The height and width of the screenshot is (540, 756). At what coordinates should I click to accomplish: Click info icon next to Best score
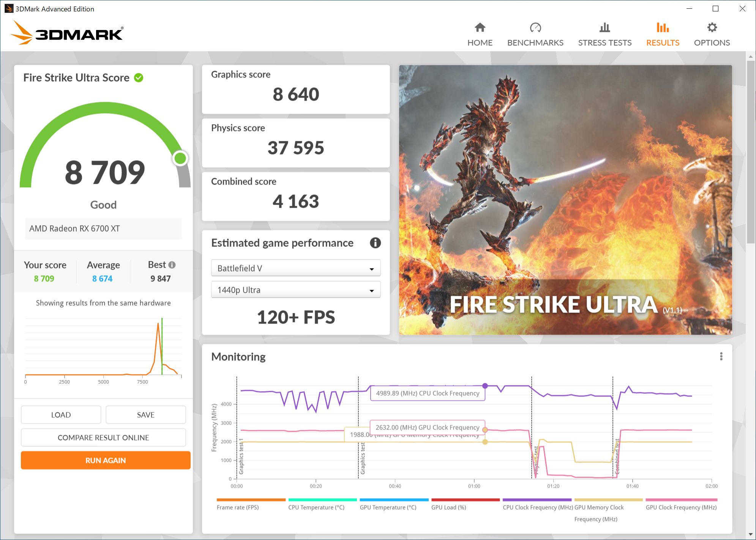coord(172,265)
